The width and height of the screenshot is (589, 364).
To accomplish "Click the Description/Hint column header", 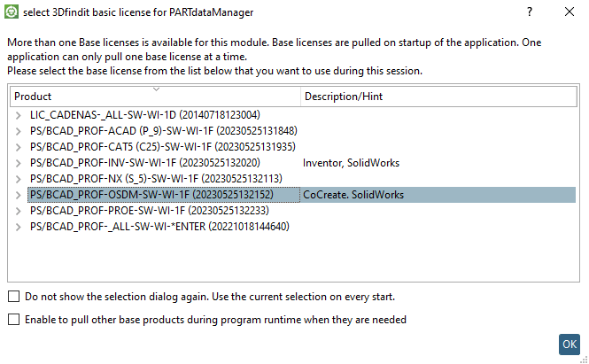I will point(438,97).
